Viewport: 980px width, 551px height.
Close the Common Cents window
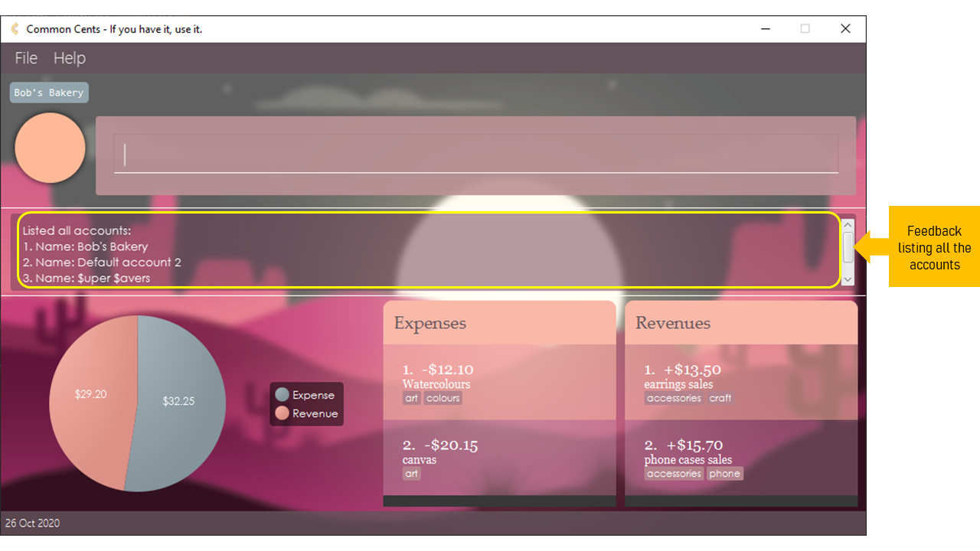click(x=845, y=29)
